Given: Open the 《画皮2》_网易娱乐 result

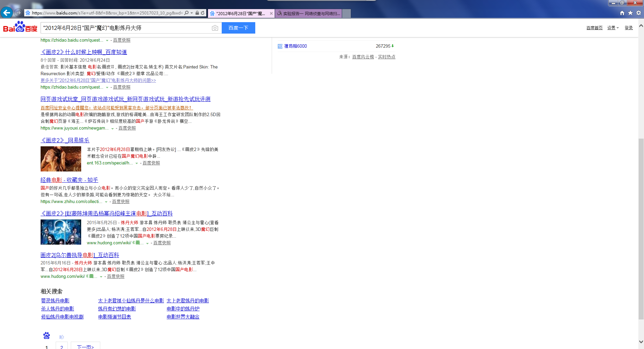Looking at the screenshot, I should pos(65,140).
